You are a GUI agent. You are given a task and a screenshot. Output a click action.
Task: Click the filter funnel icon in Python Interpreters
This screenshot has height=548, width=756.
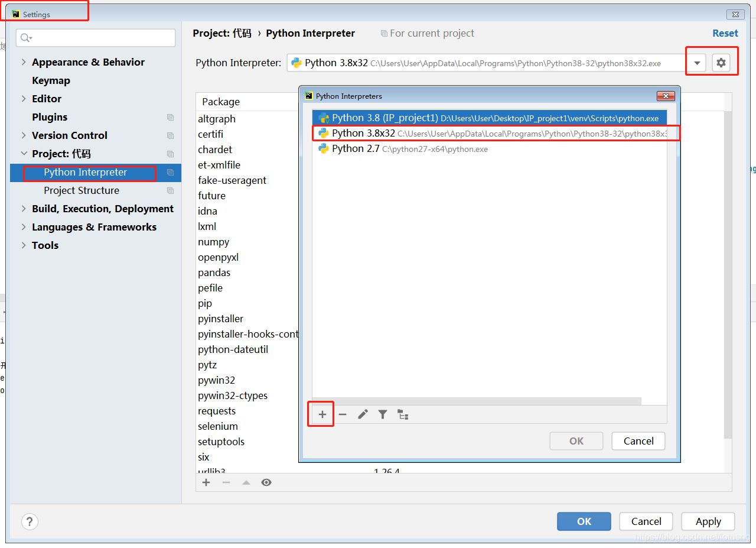click(x=383, y=414)
